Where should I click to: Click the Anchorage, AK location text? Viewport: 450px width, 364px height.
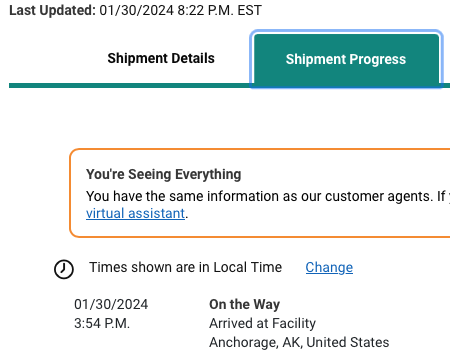click(x=256, y=342)
